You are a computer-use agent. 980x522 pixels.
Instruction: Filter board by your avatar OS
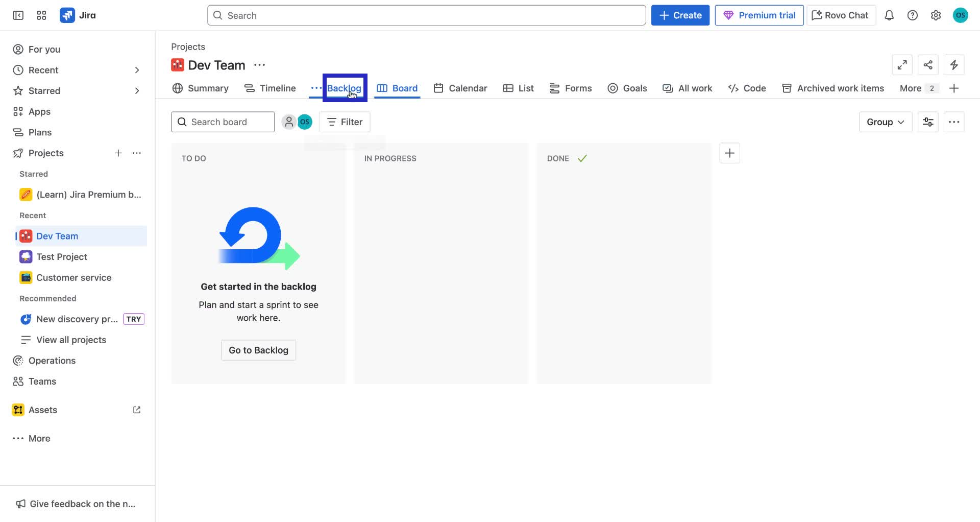tap(305, 122)
